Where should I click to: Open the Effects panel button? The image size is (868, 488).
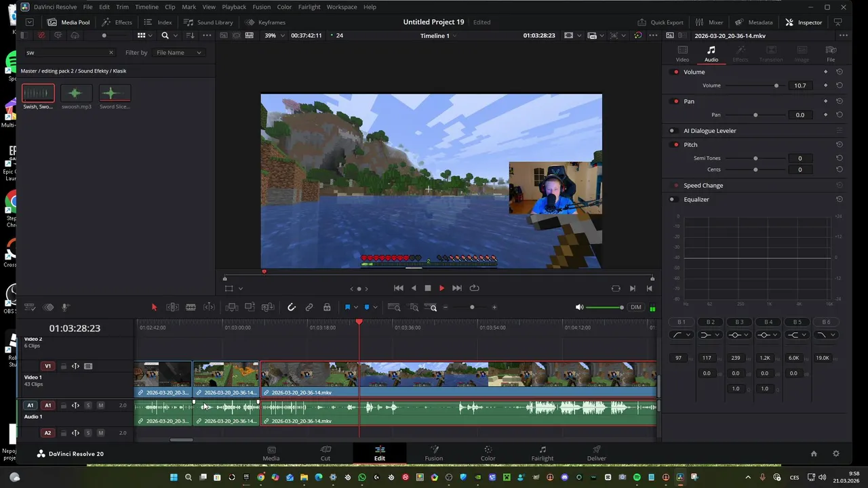(x=117, y=22)
